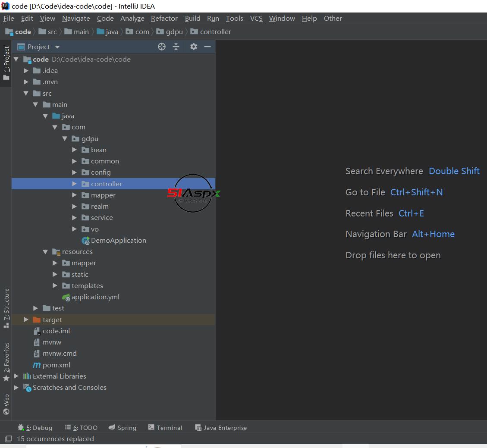The image size is (487, 448).
Task: Open Project panel settings gear
Action: pyautogui.click(x=194, y=47)
